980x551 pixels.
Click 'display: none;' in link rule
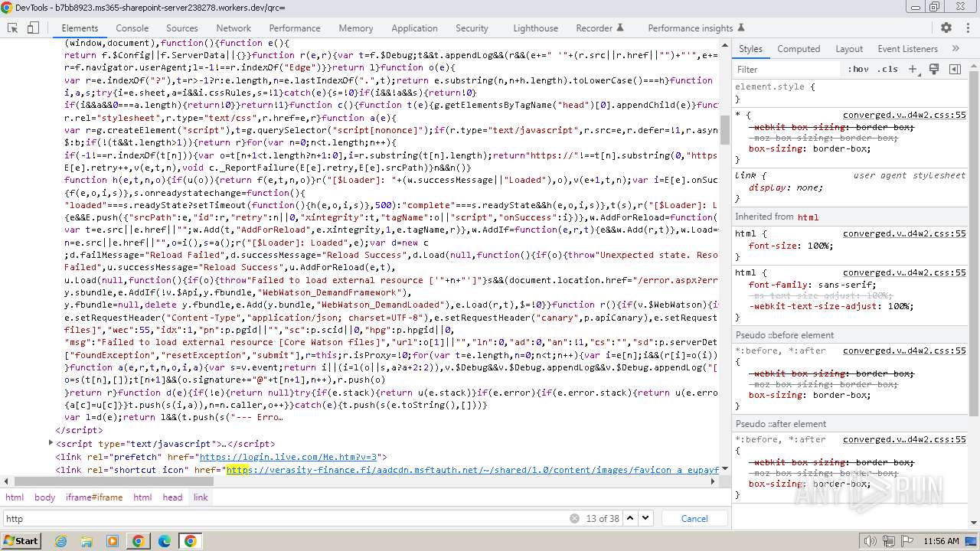click(x=786, y=187)
